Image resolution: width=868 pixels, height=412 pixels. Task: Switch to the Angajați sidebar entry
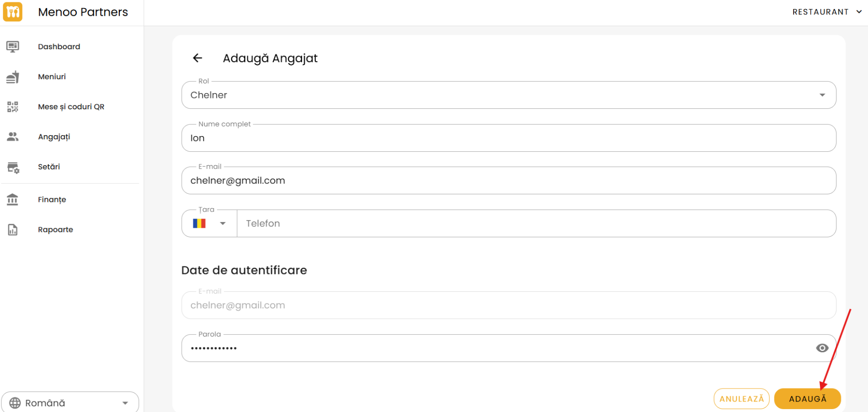tap(54, 137)
